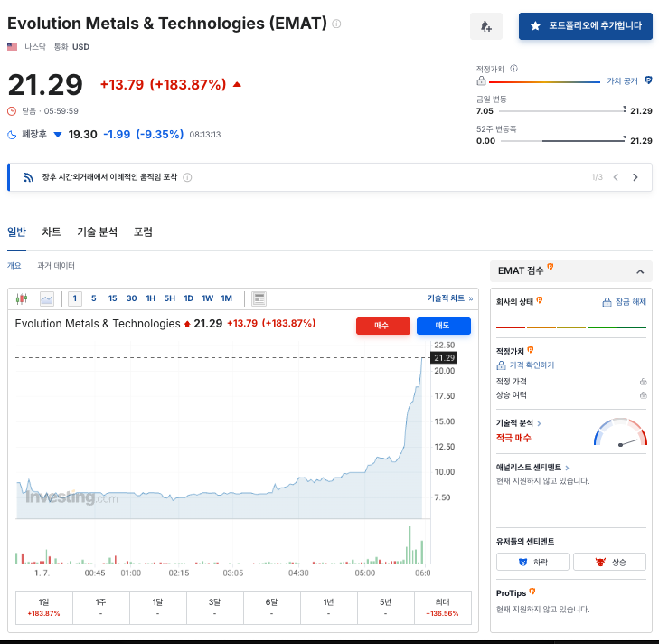
Task: Switch to the 차트 tab
Action: click(52, 232)
